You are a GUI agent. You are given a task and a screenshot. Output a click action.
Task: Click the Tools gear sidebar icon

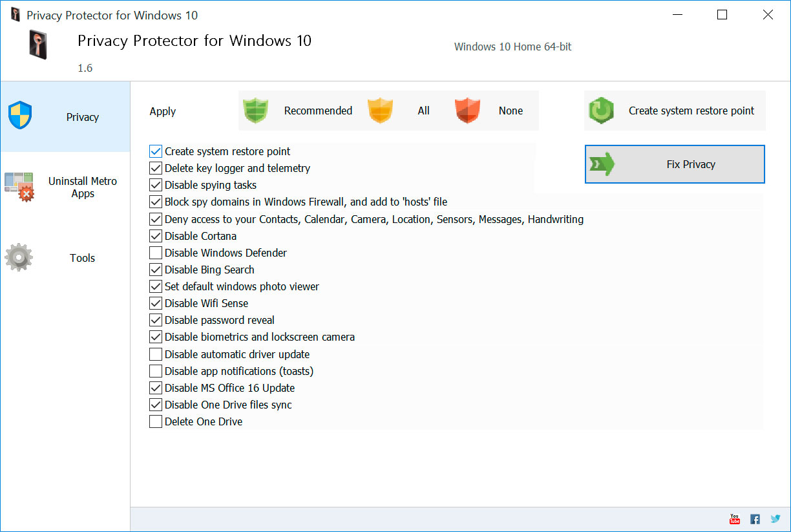click(x=19, y=257)
